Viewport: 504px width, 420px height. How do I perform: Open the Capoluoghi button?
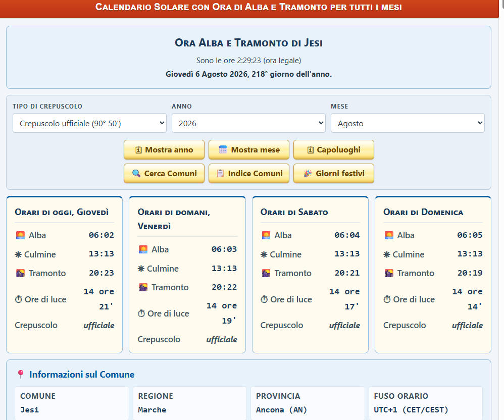334,150
